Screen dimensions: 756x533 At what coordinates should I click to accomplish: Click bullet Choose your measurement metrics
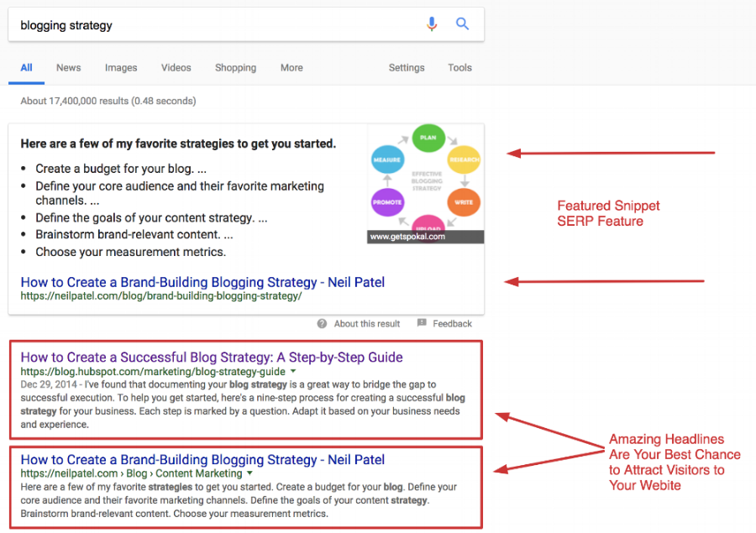pos(131,252)
